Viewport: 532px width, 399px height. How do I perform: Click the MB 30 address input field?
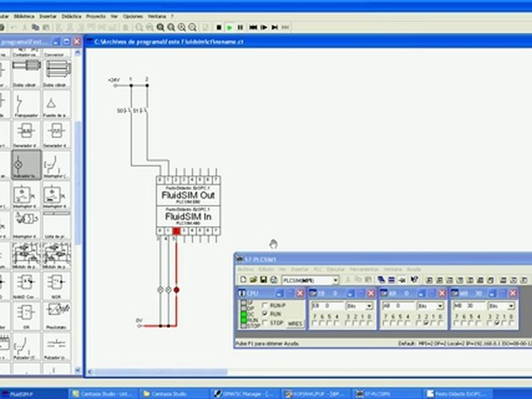coord(469,306)
